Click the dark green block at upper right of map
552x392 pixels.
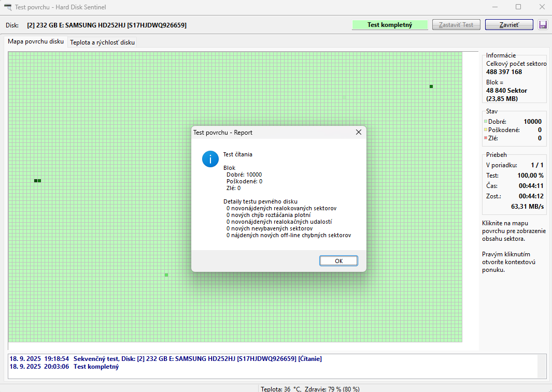pos(431,86)
